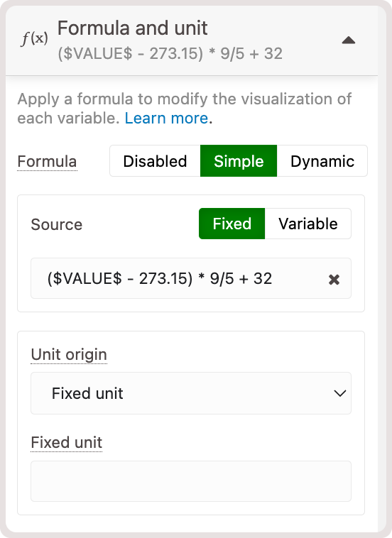Viewport: 392px width, 538px height.
Task: Select the Simple formula mode
Action: [239, 161]
